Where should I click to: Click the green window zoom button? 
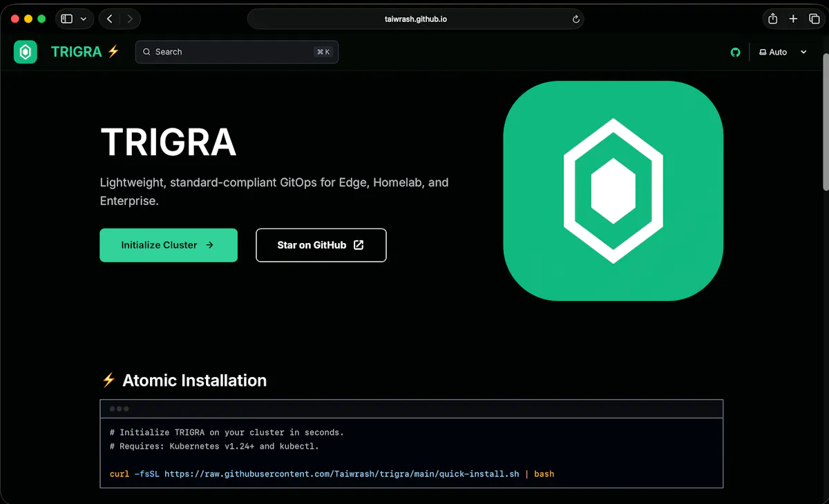(x=41, y=19)
